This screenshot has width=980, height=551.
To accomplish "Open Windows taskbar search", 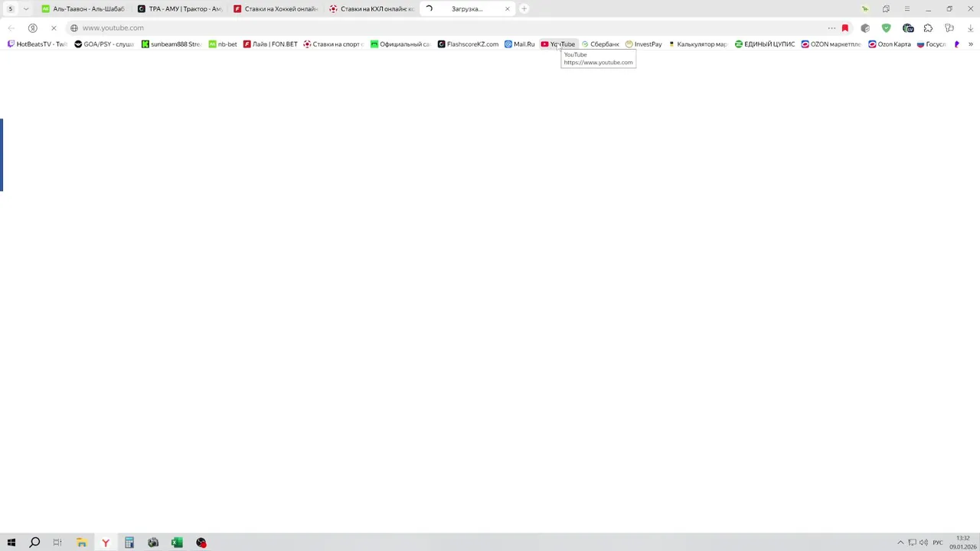I will coord(34,543).
